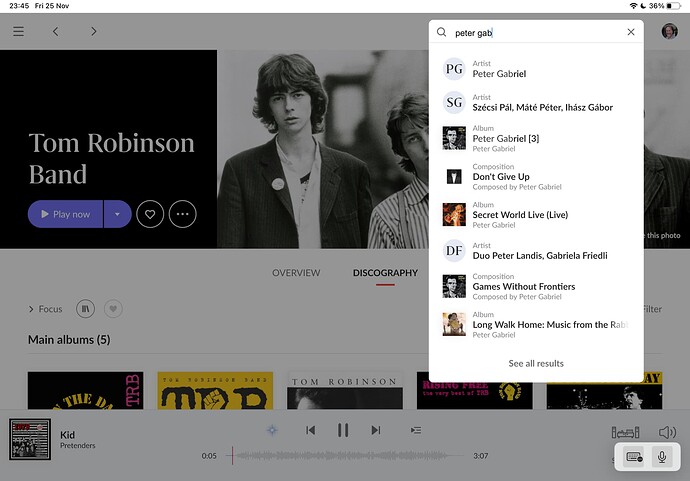
Task: Open the SG artist avatar
Action: click(x=454, y=103)
